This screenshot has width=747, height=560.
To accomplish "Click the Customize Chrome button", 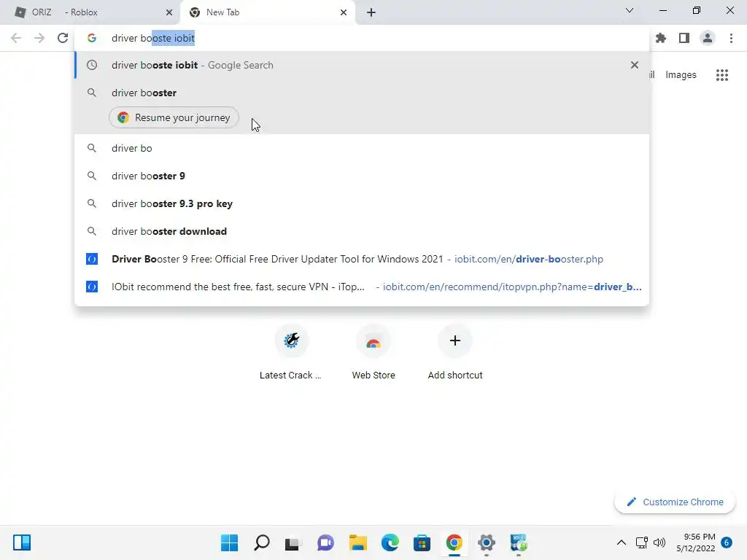I will click(x=675, y=502).
